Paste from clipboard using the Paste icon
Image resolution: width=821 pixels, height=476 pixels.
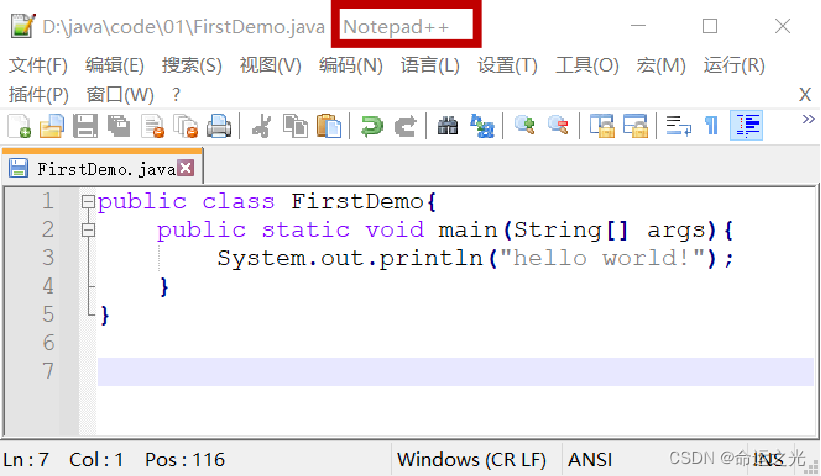pyautogui.click(x=329, y=126)
